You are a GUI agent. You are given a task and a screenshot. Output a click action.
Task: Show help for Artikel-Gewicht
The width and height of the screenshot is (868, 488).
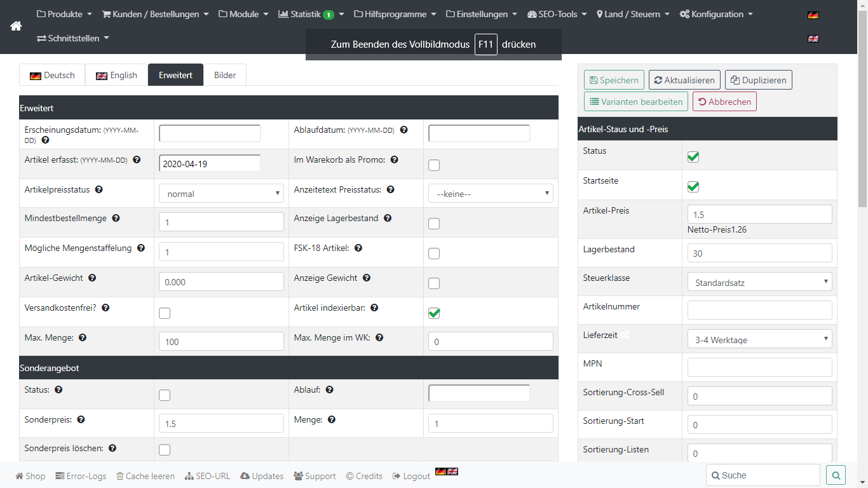pyautogui.click(x=92, y=278)
